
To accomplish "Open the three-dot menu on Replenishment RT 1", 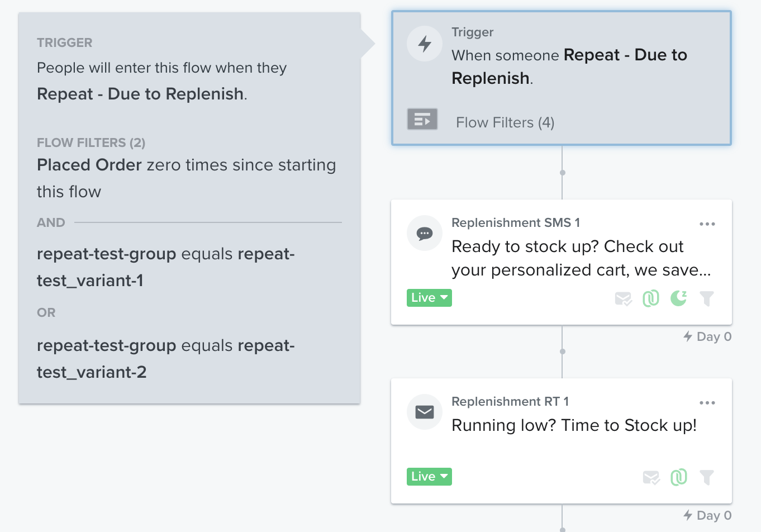I will [707, 403].
